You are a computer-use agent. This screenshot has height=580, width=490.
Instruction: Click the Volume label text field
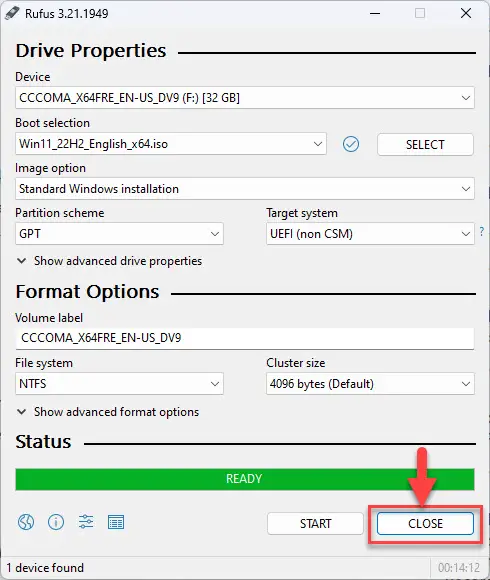(245, 338)
